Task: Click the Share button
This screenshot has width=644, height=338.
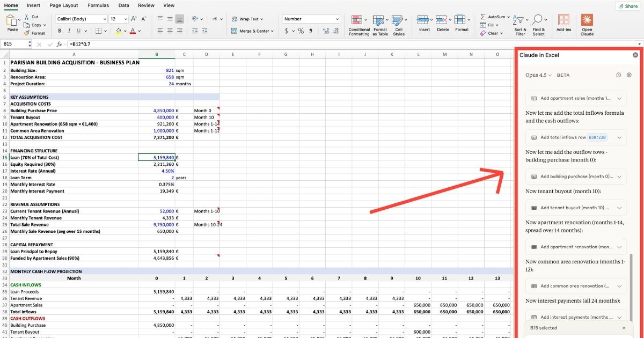Action: (628, 6)
